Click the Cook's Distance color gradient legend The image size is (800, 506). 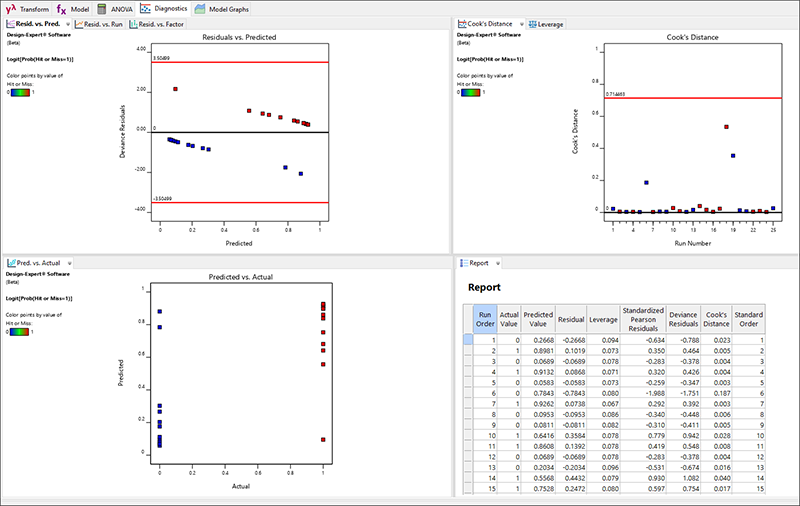472,92
